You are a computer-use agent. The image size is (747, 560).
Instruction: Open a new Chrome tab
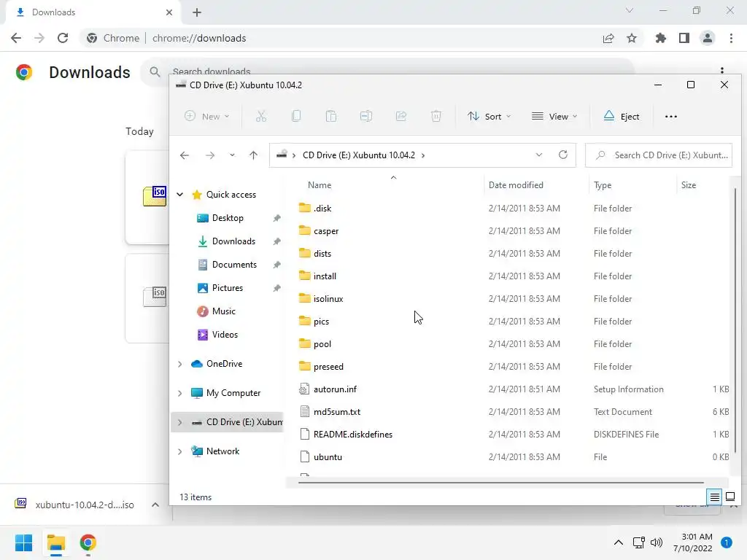tap(197, 12)
